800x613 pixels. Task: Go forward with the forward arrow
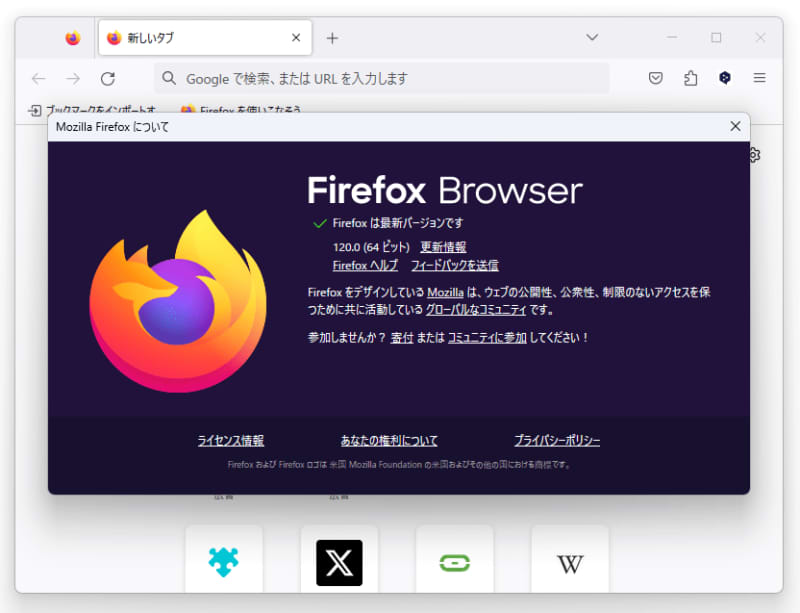click(73, 79)
